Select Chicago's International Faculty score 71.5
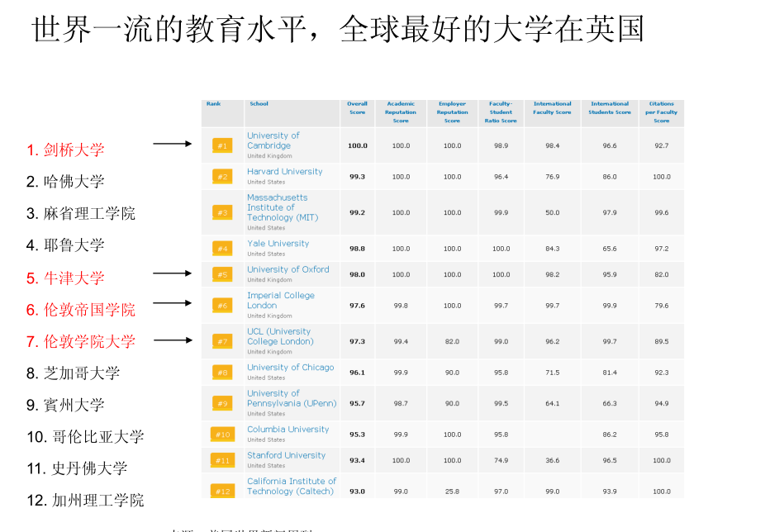This screenshot has width=784, height=532. (553, 373)
